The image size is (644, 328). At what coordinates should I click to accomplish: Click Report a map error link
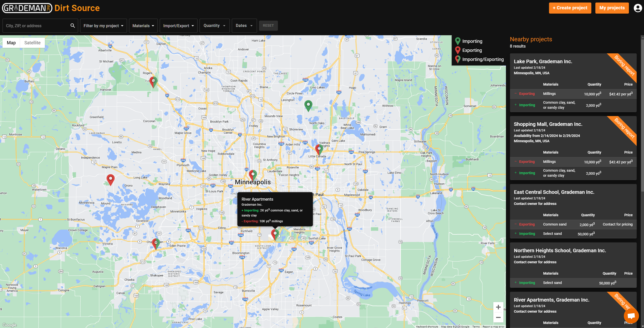(x=493, y=326)
